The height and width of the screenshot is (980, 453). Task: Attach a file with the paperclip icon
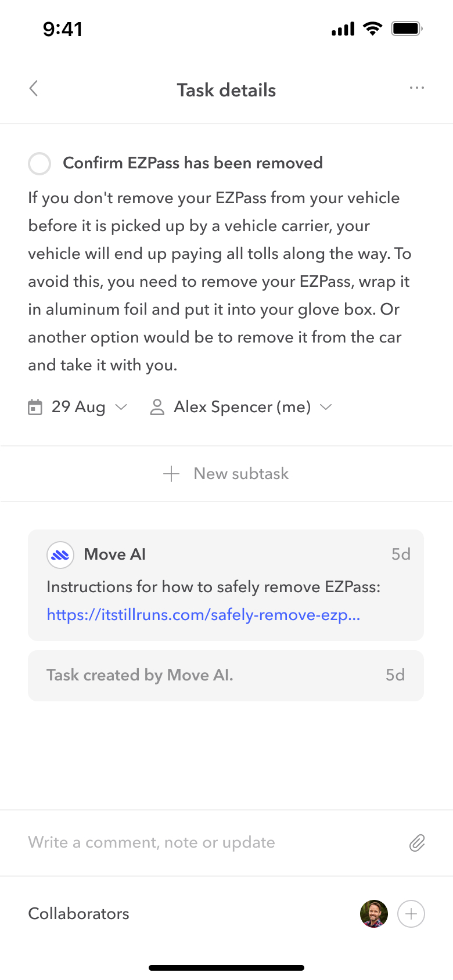point(417,843)
